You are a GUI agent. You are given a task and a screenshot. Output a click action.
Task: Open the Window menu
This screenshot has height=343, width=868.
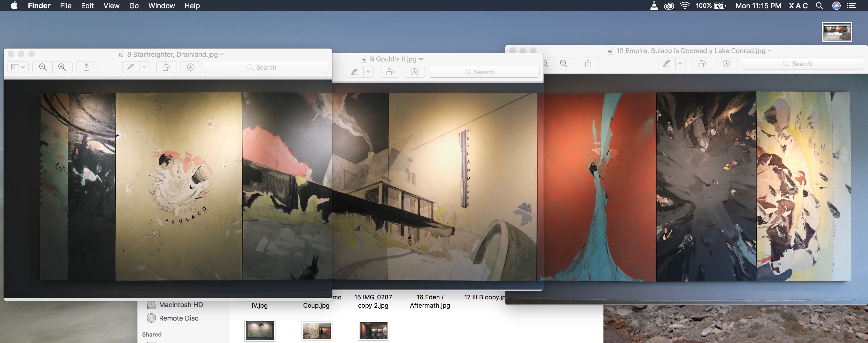161,6
